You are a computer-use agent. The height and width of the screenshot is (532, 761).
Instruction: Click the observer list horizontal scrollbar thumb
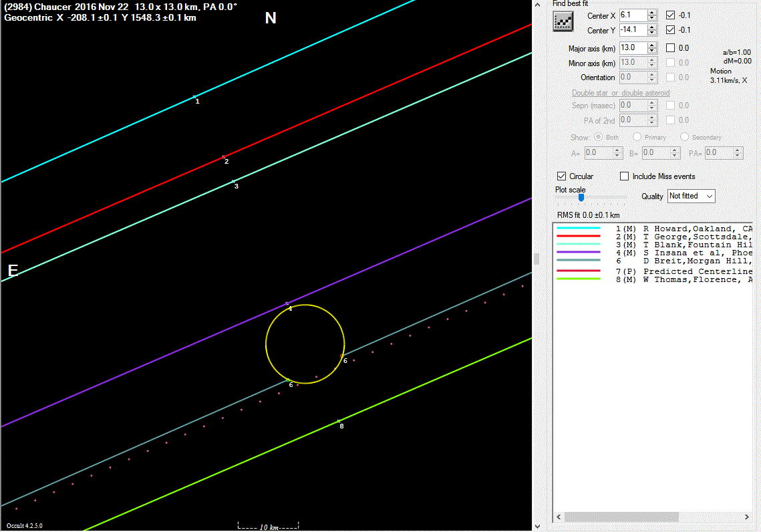[x=621, y=517]
